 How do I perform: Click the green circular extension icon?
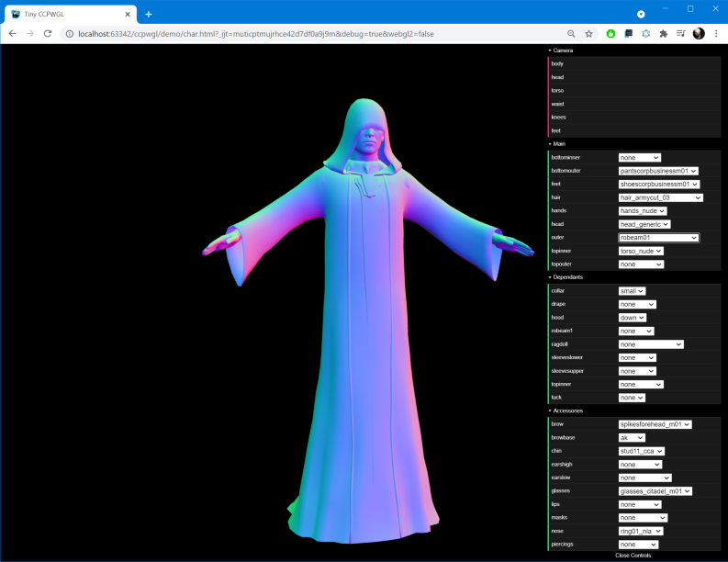(x=610, y=33)
